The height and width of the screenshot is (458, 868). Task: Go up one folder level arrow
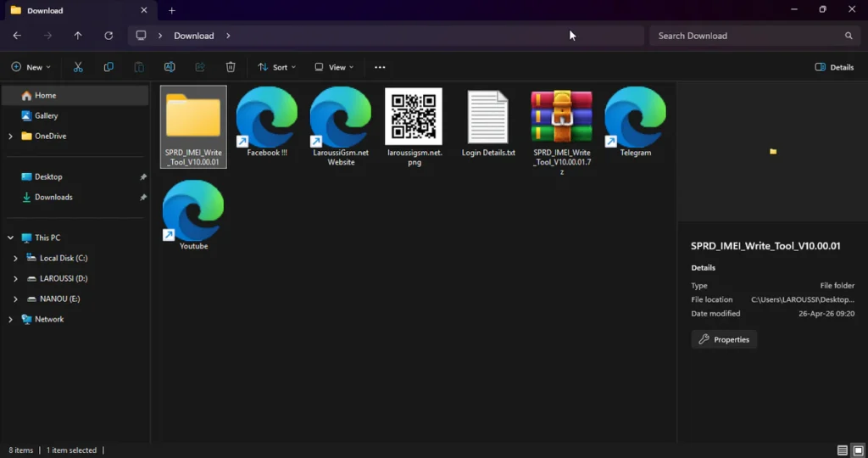pos(78,36)
